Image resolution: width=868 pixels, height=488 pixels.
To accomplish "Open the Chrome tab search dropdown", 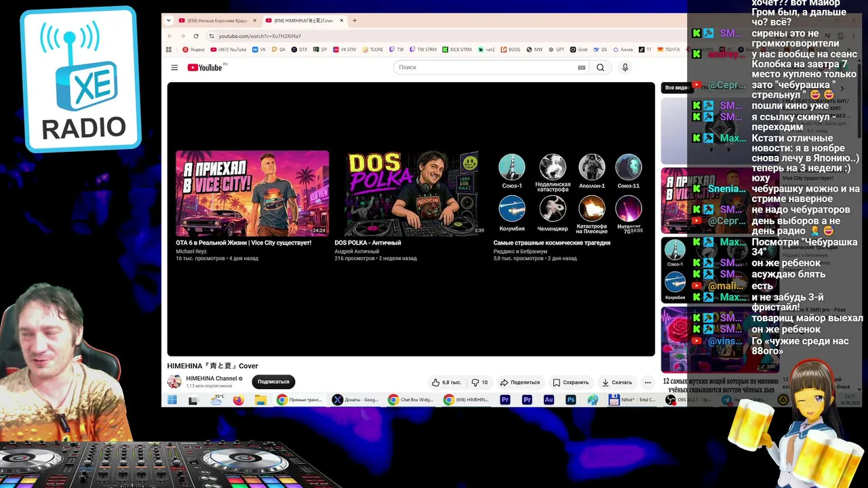I will (x=168, y=20).
